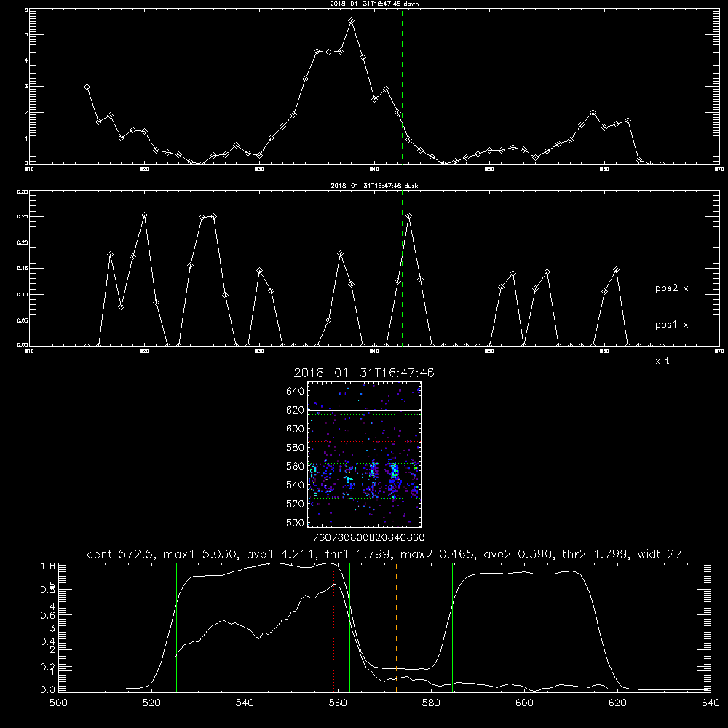Image resolution: width=728 pixels, height=728 pixels.
Task: Click the "600" x-axis label of the bottom plot
Action: [524, 703]
